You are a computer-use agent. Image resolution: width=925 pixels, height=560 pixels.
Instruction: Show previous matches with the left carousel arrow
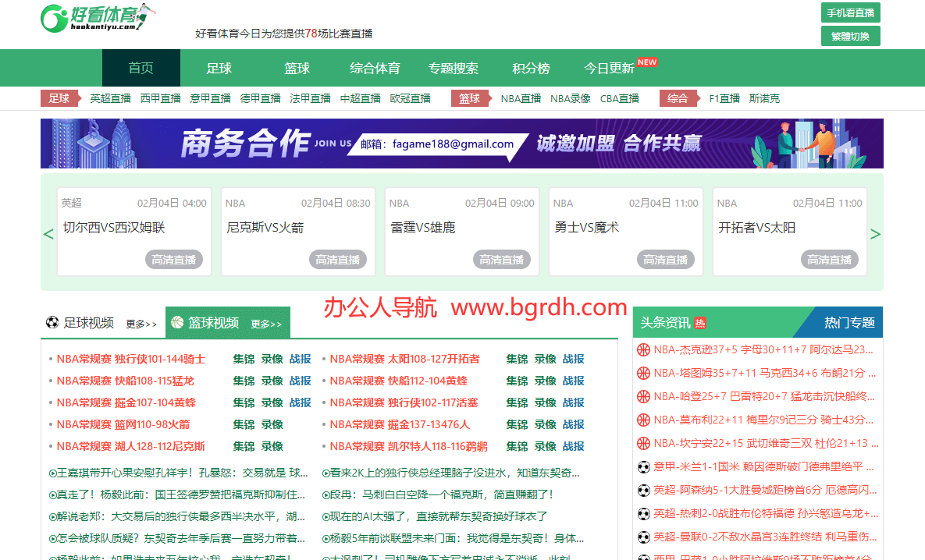(48, 234)
